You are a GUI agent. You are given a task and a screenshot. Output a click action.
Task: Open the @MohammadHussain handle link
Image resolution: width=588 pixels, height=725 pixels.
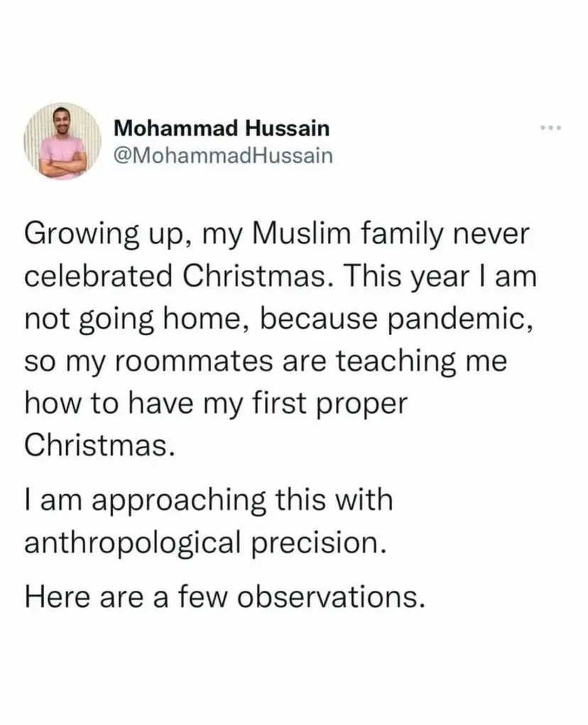coord(223,156)
